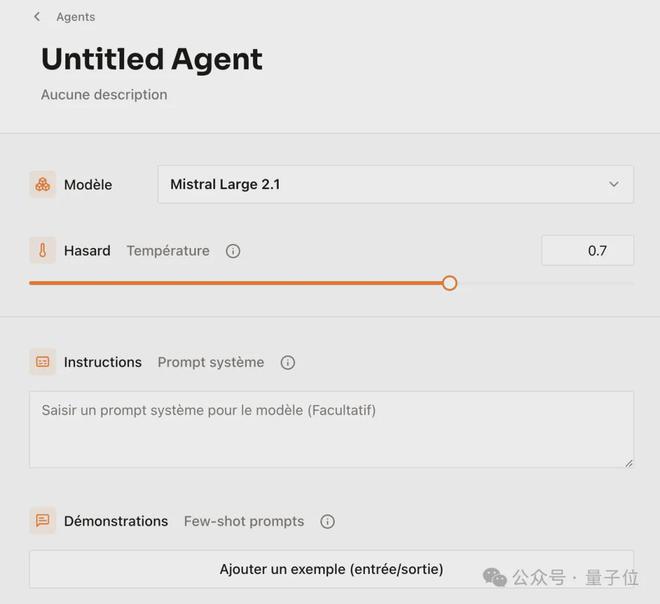This screenshot has height=604, width=660.
Task: Click the Instructions section icon
Action: 42,362
